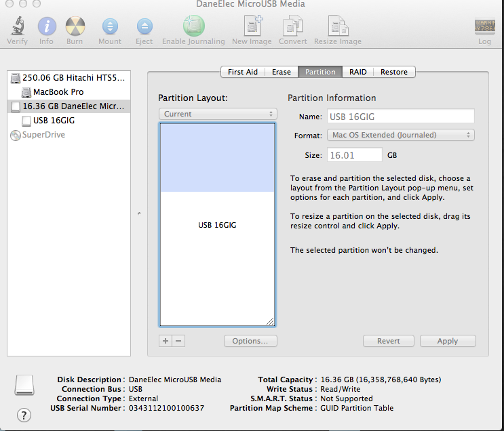Click the GUID Partition Table value
The height and width of the screenshot is (431, 504).
(357, 408)
